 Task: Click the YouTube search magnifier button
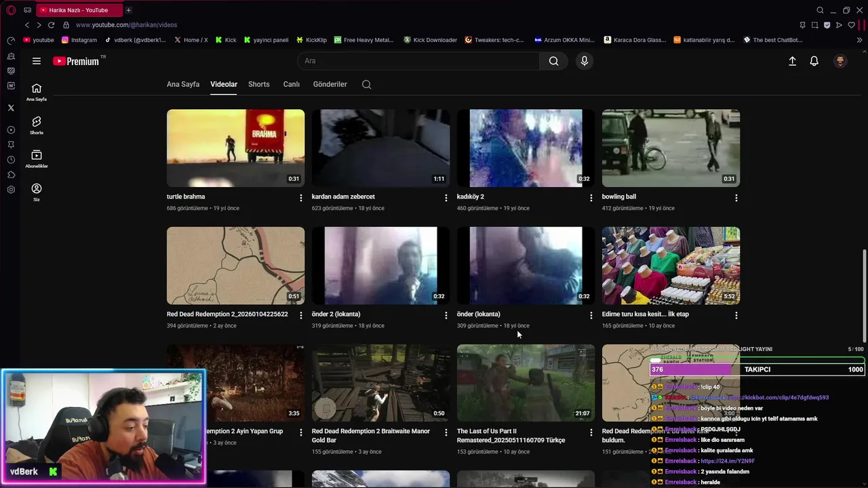[554, 61]
